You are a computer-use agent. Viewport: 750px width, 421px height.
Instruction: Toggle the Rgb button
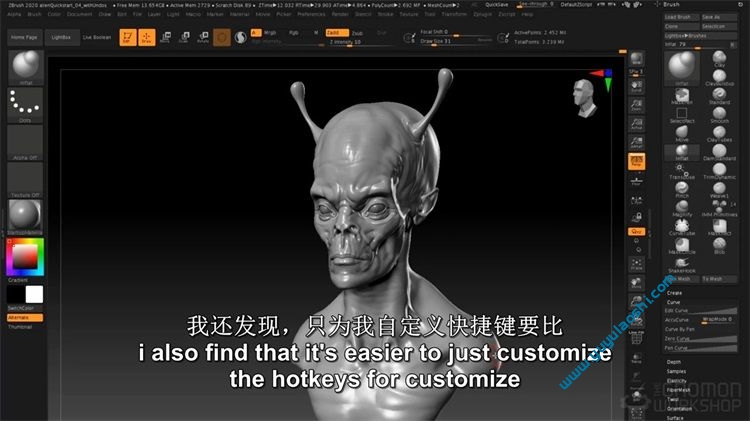point(294,33)
